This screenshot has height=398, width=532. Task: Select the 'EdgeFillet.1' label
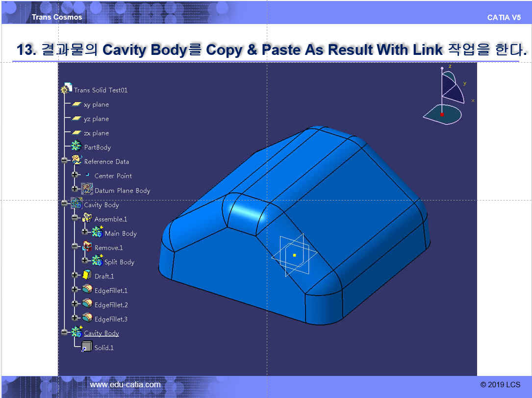click(x=111, y=291)
